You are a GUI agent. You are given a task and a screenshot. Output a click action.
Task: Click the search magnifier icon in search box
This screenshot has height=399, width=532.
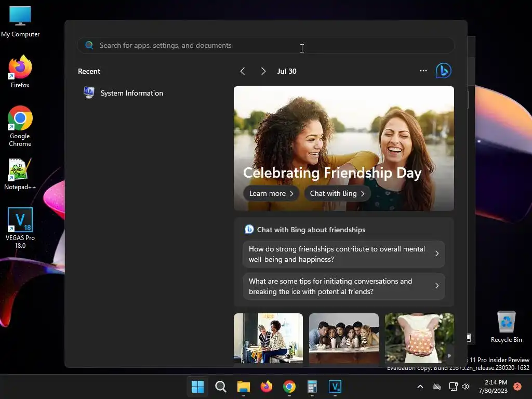(x=89, y=45)
